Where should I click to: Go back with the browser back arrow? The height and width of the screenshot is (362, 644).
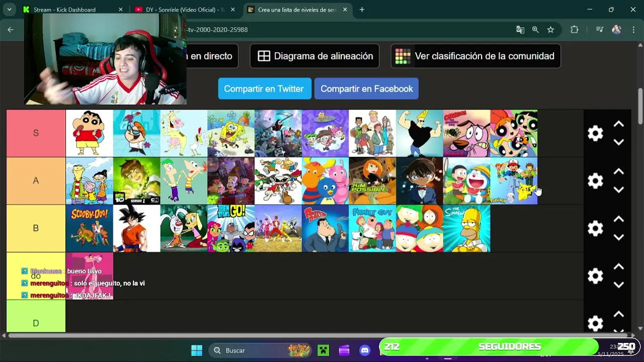11,30
